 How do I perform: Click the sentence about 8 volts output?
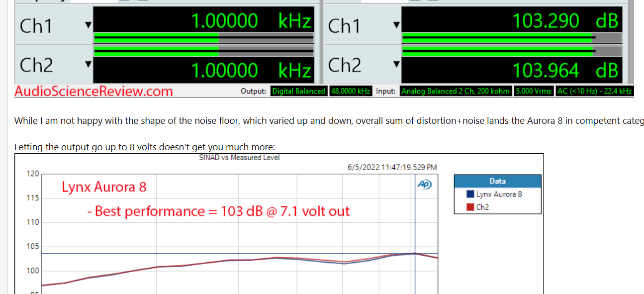point(144,147)
